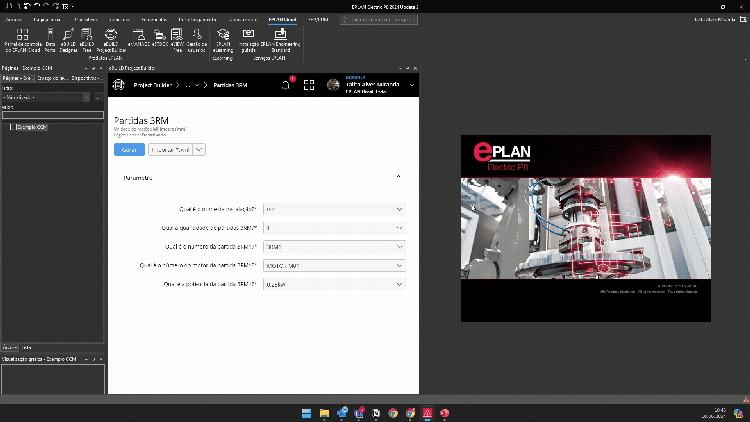Image resolution: width=750 pixels, height=422 pixels.
Task: Switch to the Devices navigator tab
Action: 86,78
